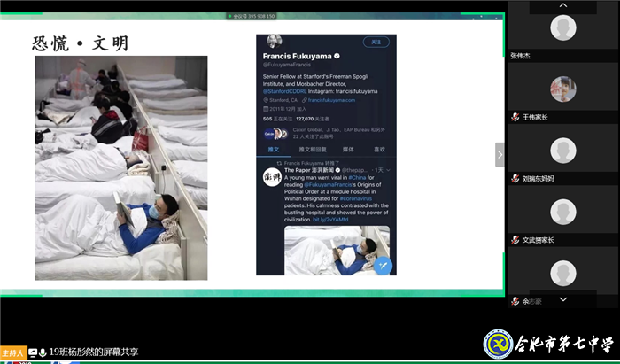Switch to the 媒体 tab

(348, 150)
